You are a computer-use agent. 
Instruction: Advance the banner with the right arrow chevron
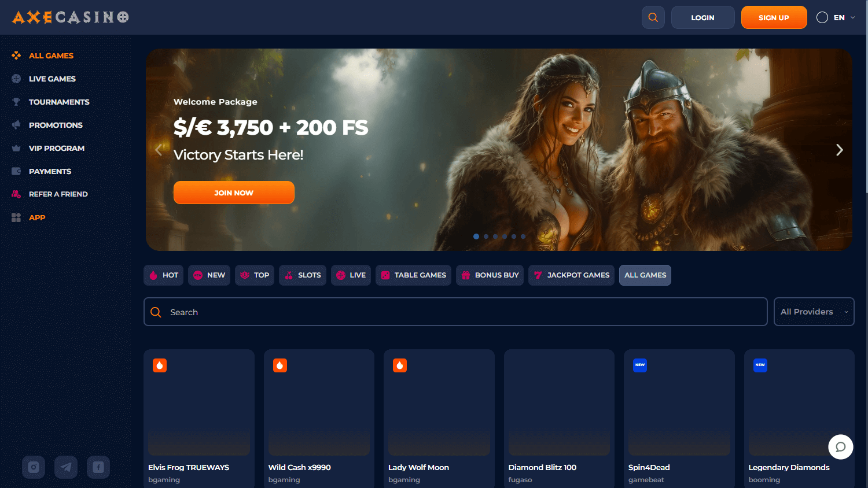[x=839, y=150]
